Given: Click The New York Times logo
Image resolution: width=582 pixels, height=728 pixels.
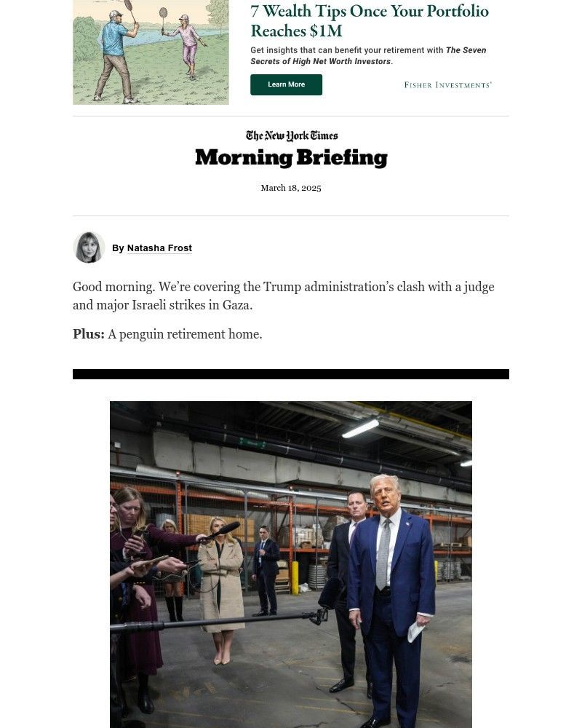Looking at the screenshot, I should coord(292,135).
